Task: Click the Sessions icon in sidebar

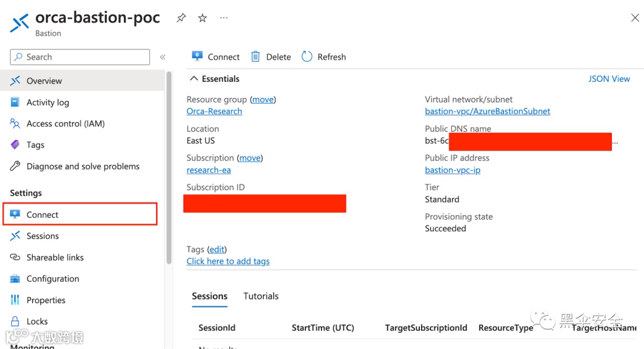Action: [x=15, y=236]
